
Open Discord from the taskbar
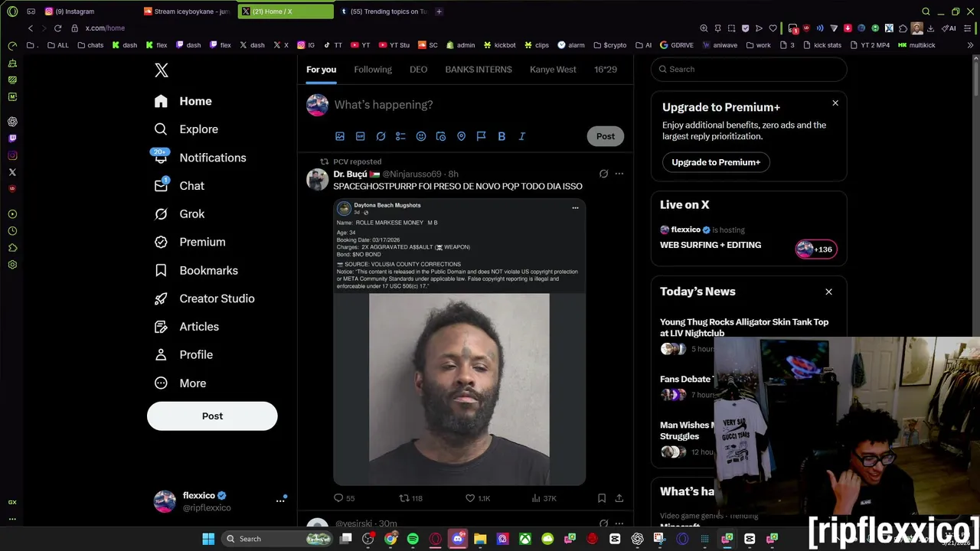tap(458, 539)
